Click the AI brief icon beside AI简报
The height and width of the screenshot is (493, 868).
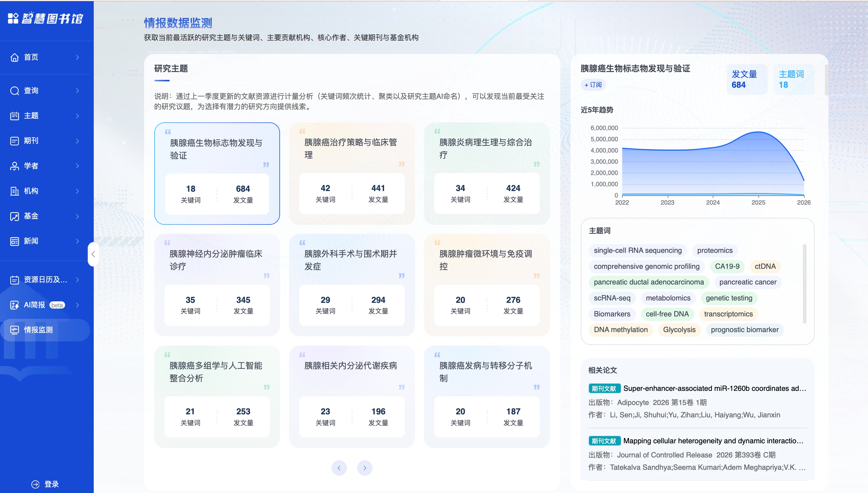point(14,305)
